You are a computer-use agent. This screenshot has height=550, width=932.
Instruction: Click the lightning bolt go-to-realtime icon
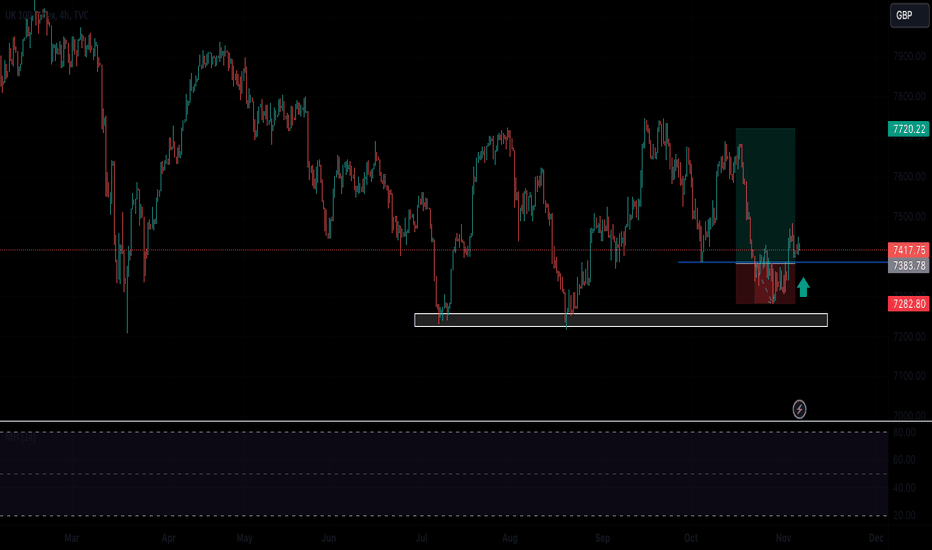[799, 409]
